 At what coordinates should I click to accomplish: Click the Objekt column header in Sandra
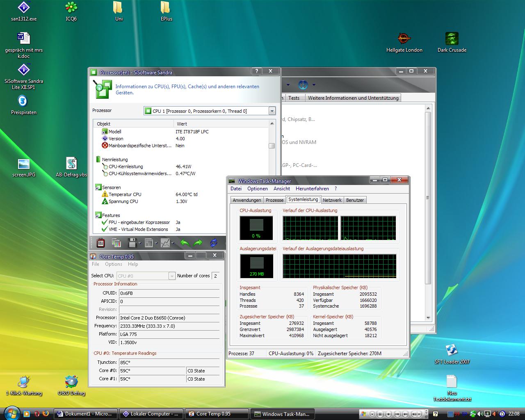(x=133, y=123)
